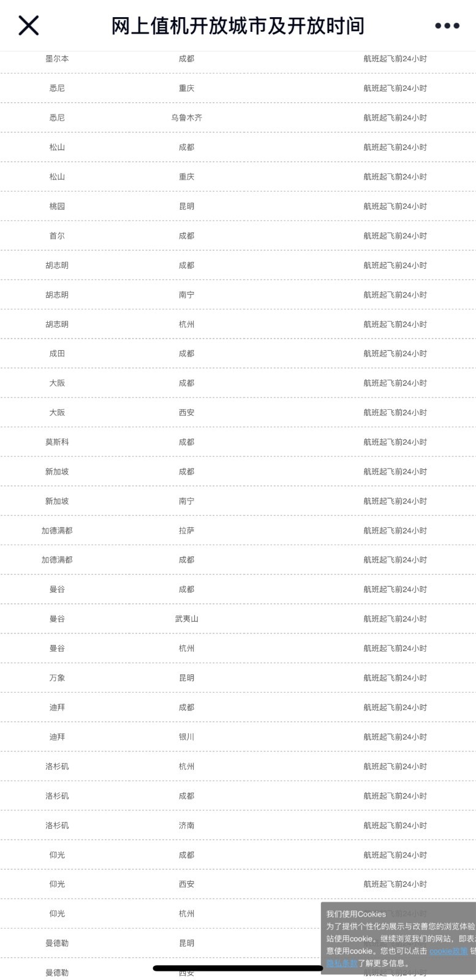Tap the 首尔 departure entry
The width and height of the screenshot is (476, 980).
click(57, 236)
